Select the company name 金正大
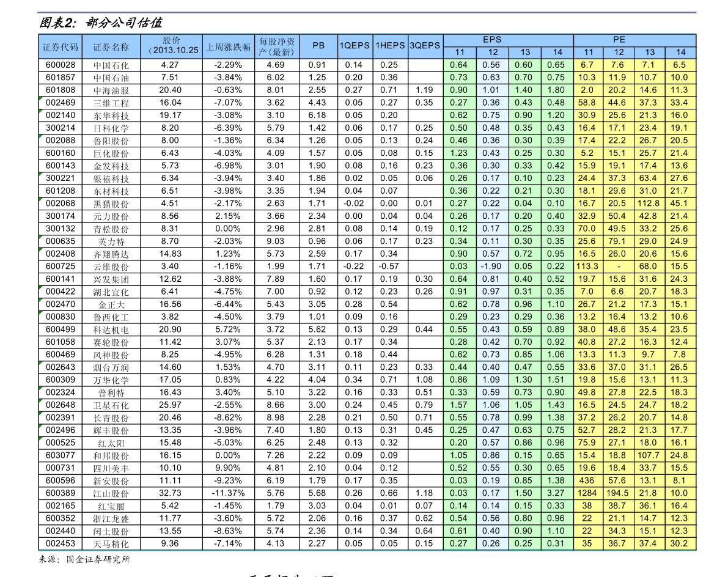 pyautogui.click(x=111, y=304)
